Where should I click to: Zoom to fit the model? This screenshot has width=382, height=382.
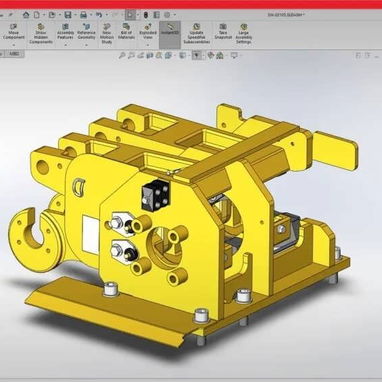(x=122, y=56)
